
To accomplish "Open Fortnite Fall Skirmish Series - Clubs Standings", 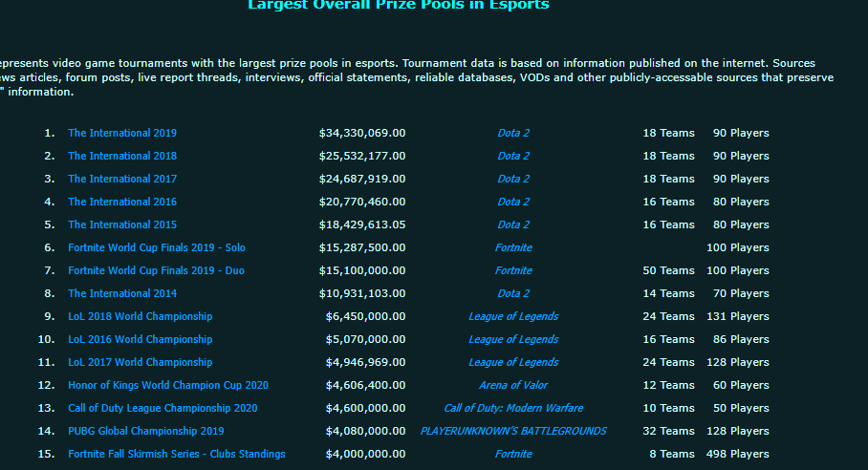I will pos(177,455).
